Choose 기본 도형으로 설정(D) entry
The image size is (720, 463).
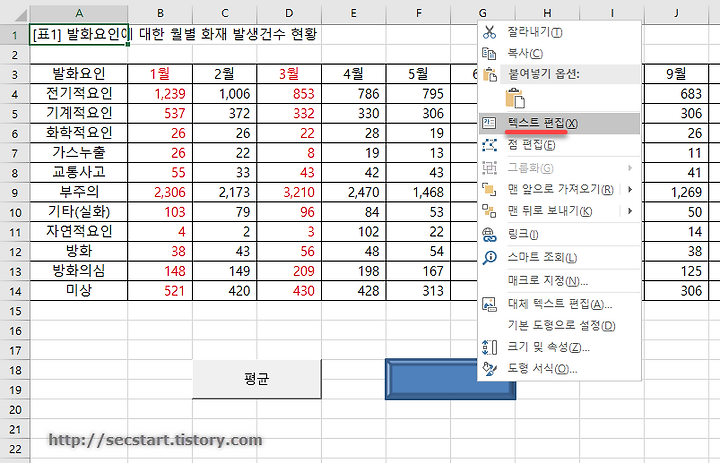pyautogui.click(x=561, y=325)
